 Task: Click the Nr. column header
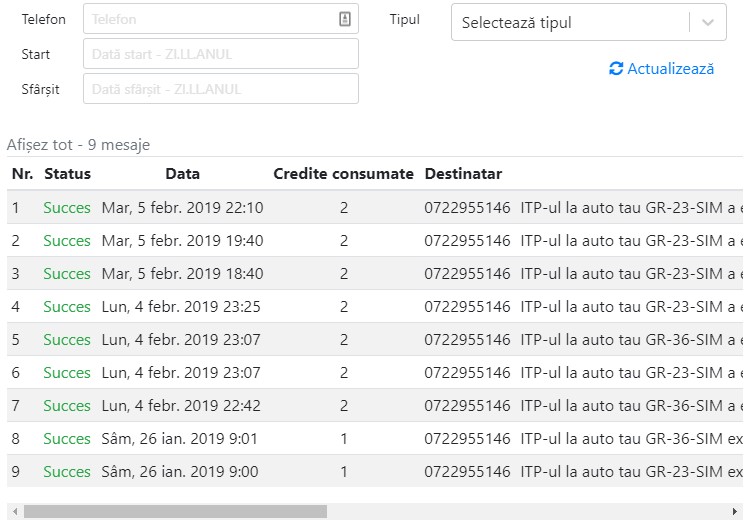tap(22, 174)
